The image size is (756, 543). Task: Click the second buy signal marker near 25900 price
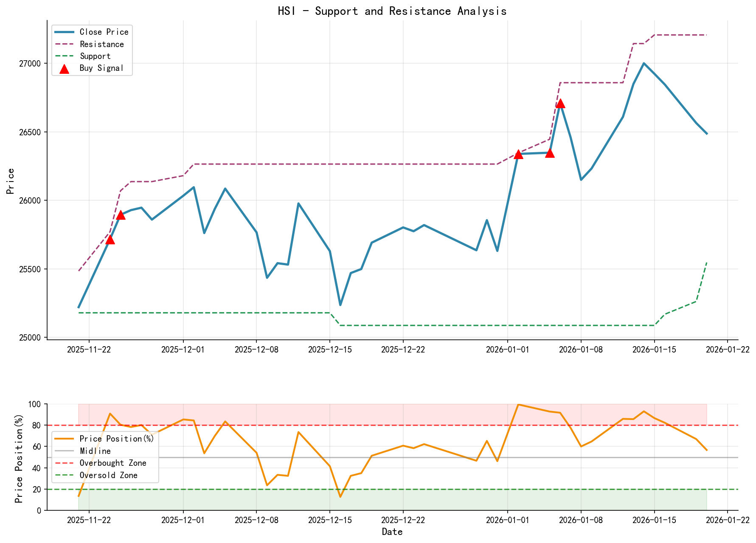pyautogui.click(x=121, y=216)
